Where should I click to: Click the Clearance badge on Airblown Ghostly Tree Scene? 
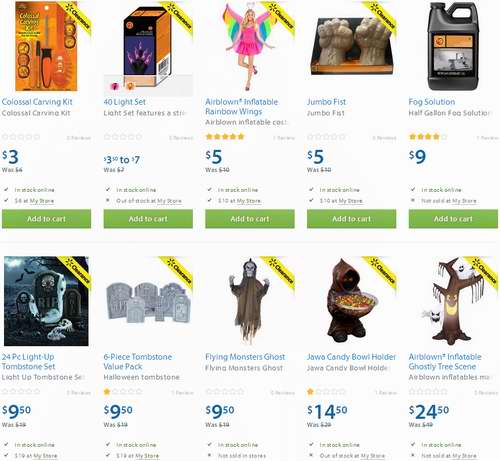[x=484, y=272]
